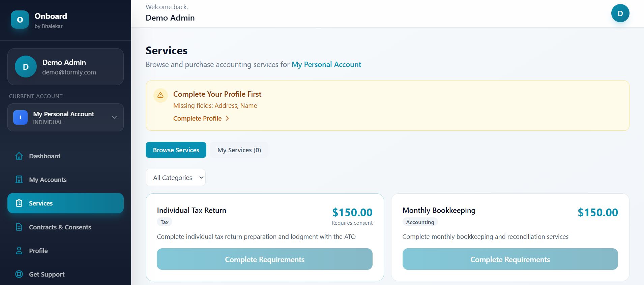This screenshot has width=644, height=285.
Task: Open the top-right user avatar menu
Action: coord(620,13)
